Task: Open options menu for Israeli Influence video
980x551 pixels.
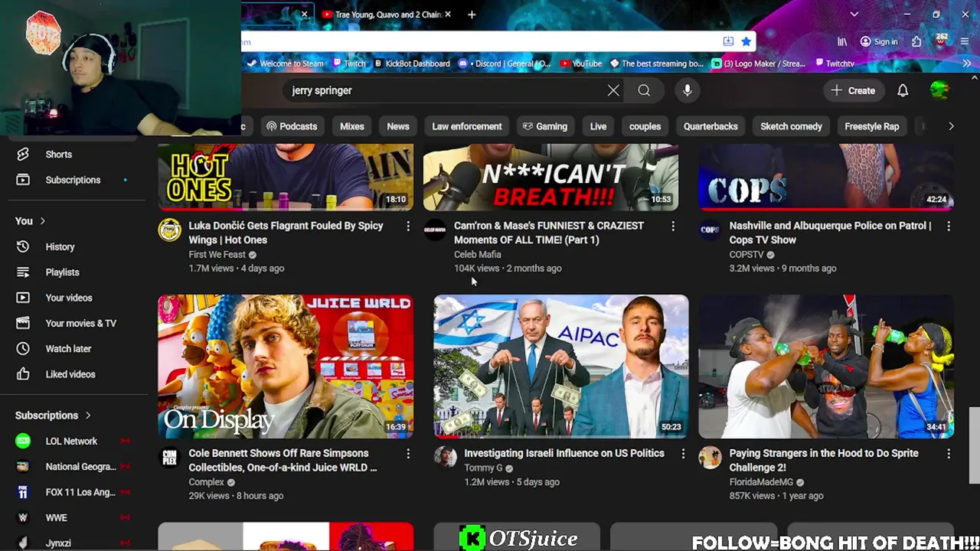Action: click(x=684, y=453)
